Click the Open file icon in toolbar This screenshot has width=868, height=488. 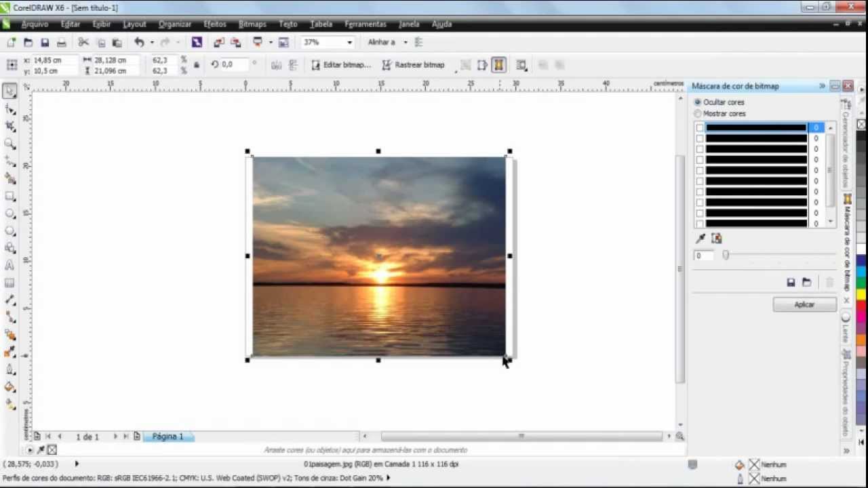click(28, 42)
